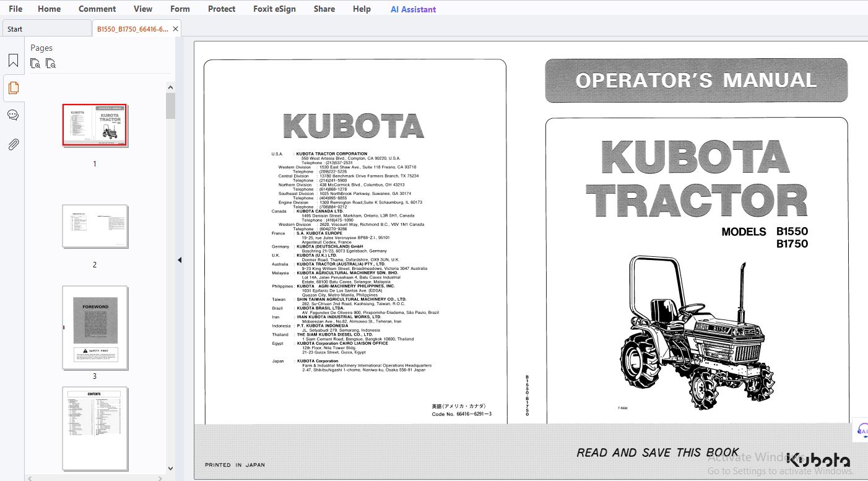The height and width of the screenshot is (481, 868).
Task: Switch to the Home ribbon tab
Action: (x=50, y=9)
